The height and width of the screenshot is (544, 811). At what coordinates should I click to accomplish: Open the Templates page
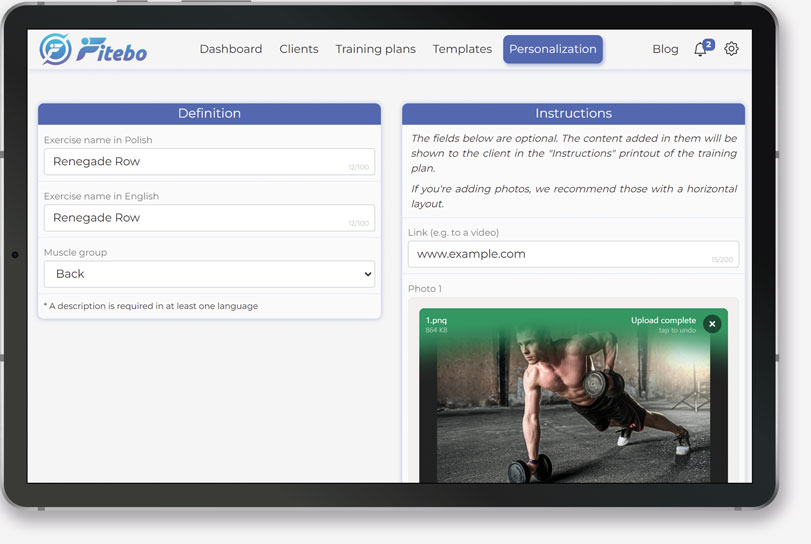(x=462, y=49)
